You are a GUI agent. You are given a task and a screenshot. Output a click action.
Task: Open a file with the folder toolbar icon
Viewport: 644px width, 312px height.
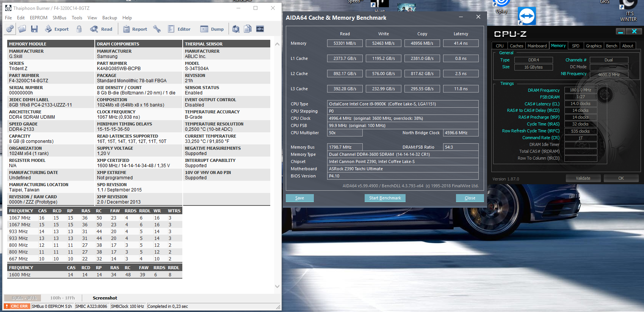click(22, 29)
